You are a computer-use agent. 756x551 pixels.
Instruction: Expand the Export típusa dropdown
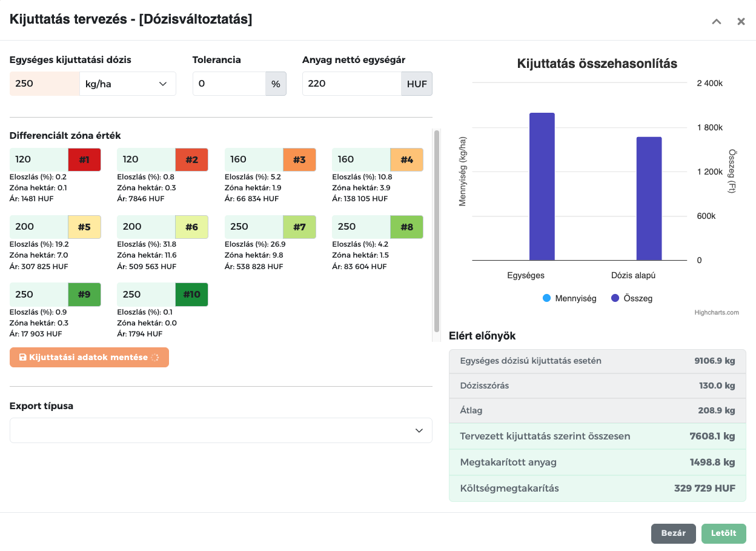pos(221,430)
